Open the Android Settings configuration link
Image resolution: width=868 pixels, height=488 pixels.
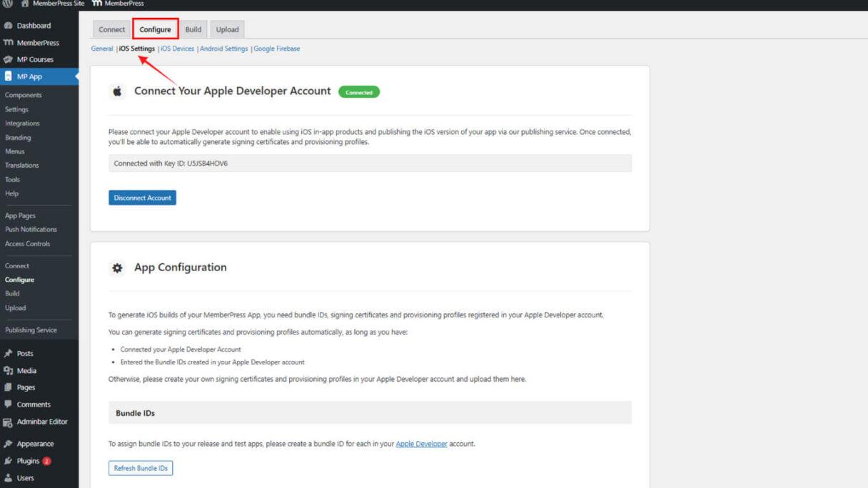click(x=223, y=49)
